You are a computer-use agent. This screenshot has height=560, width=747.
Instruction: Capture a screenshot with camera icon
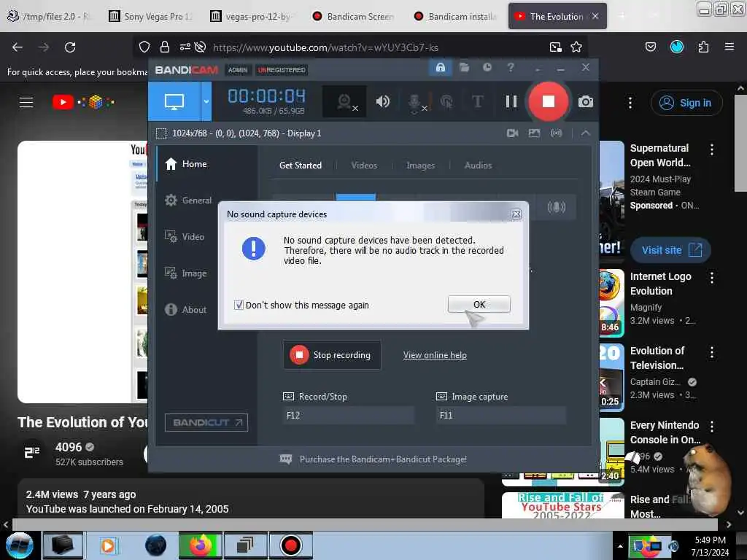coord(586,101)
